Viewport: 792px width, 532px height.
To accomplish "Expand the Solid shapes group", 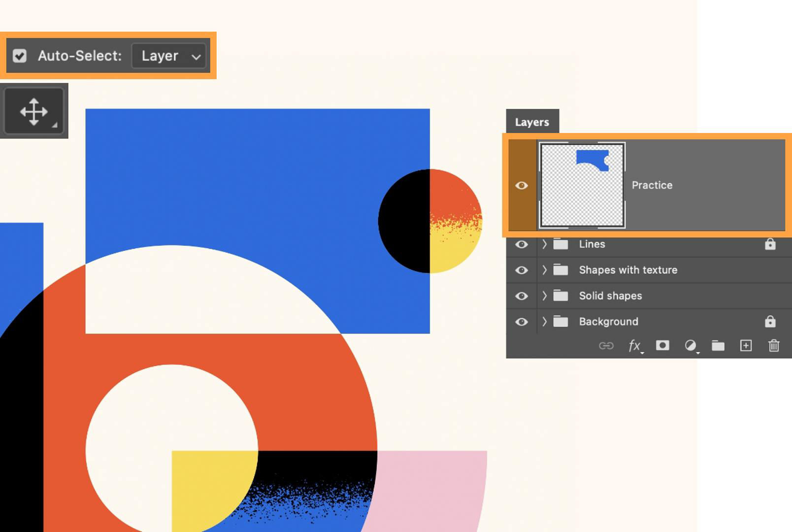I will pos(544,296).
